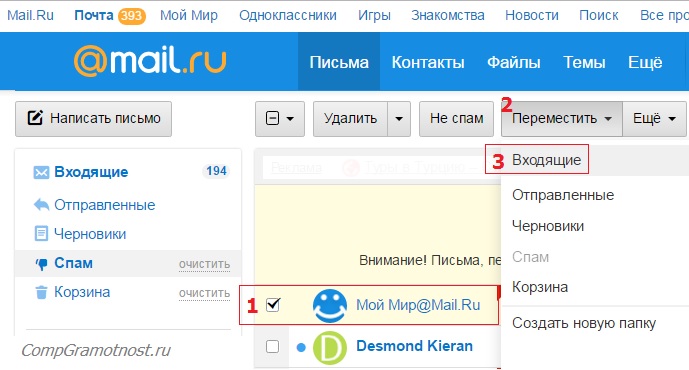The height and width of the screenshot is (370, 689).
Task: Open the Файлы tab
Action: tap(514, 62)
